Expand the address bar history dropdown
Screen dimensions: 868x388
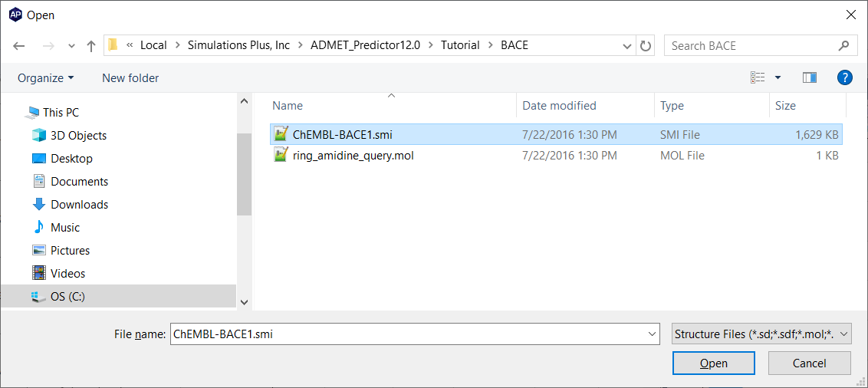pyautogui.click(x=627, y=46)
